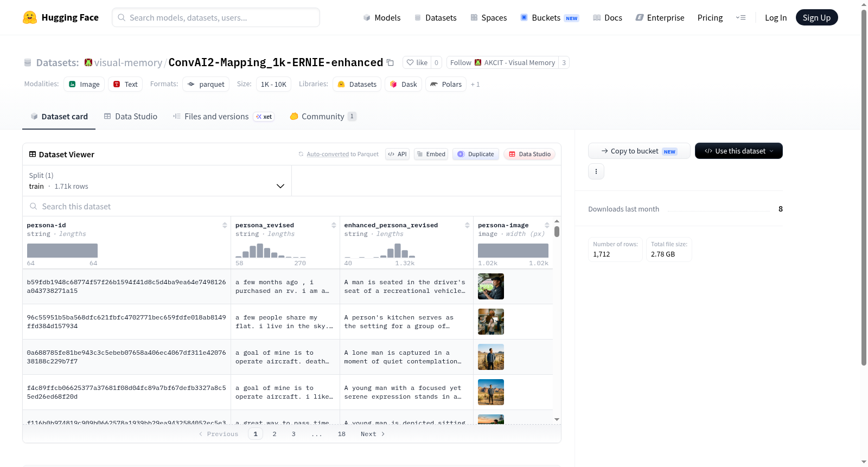Select the Datasets library tag

tap(357, 84)
